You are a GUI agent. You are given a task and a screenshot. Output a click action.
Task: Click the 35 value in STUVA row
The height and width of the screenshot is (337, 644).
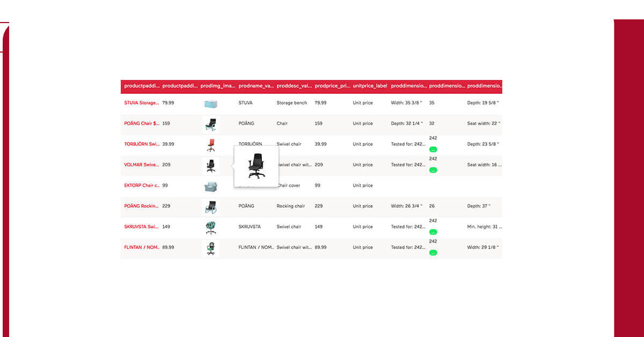(x=432, y=102)
